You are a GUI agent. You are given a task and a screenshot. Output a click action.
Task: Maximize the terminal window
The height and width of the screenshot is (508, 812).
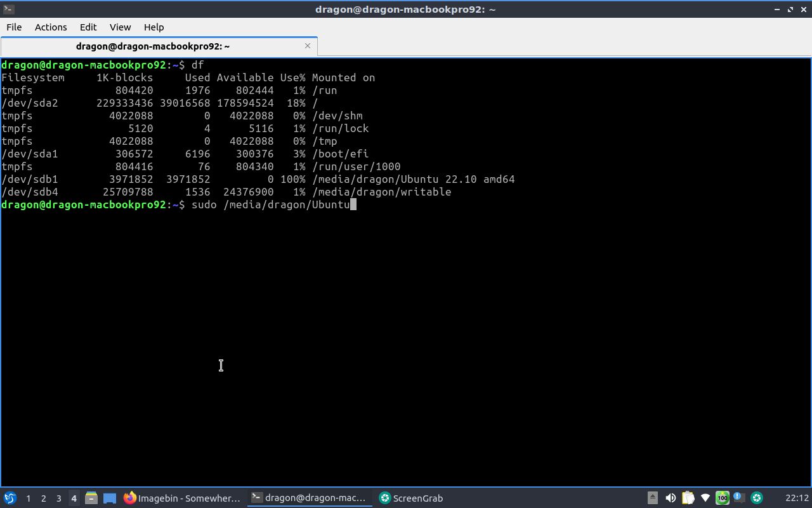click(x=790, y=10)
